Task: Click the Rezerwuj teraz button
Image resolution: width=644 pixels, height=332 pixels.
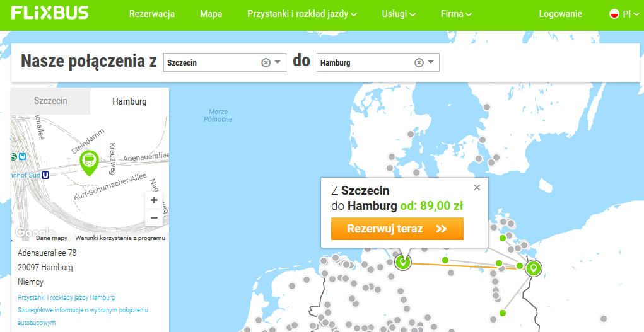Action: pos(397,229)
